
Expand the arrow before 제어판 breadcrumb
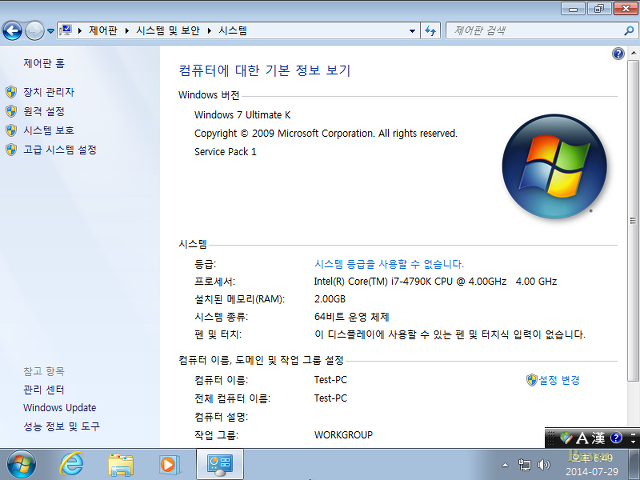[80, 31]
